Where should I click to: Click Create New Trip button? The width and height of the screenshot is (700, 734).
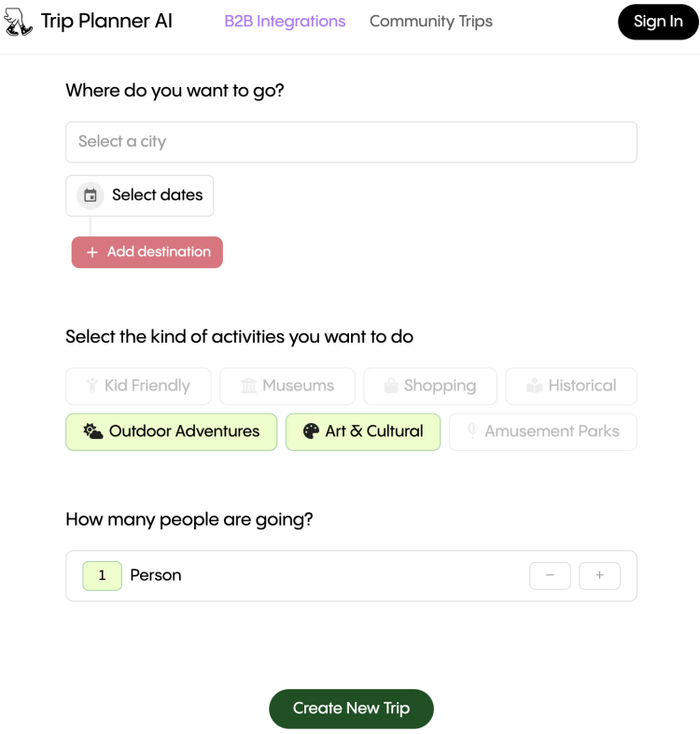351,708
